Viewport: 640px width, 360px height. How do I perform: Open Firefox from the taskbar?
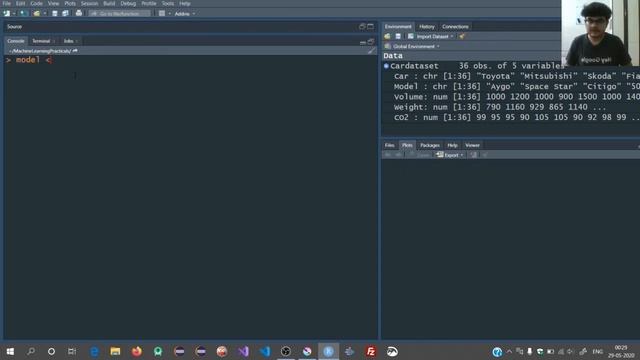pyautogui.click(x=137, y=351)
